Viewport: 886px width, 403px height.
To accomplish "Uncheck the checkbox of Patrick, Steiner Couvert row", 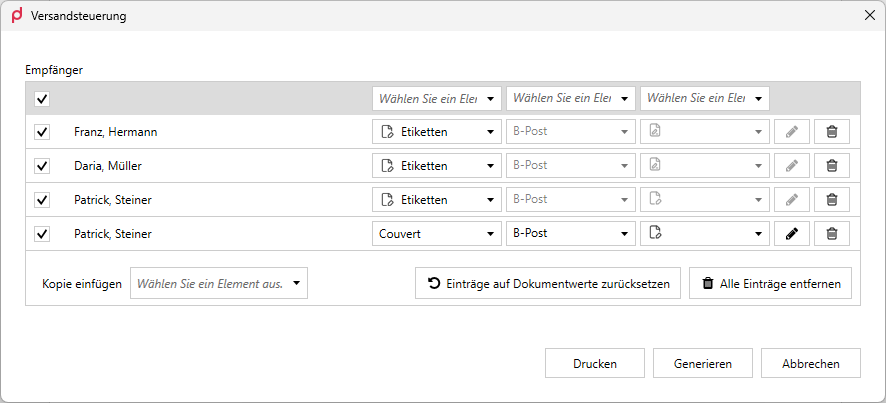I will coord(42,233).
